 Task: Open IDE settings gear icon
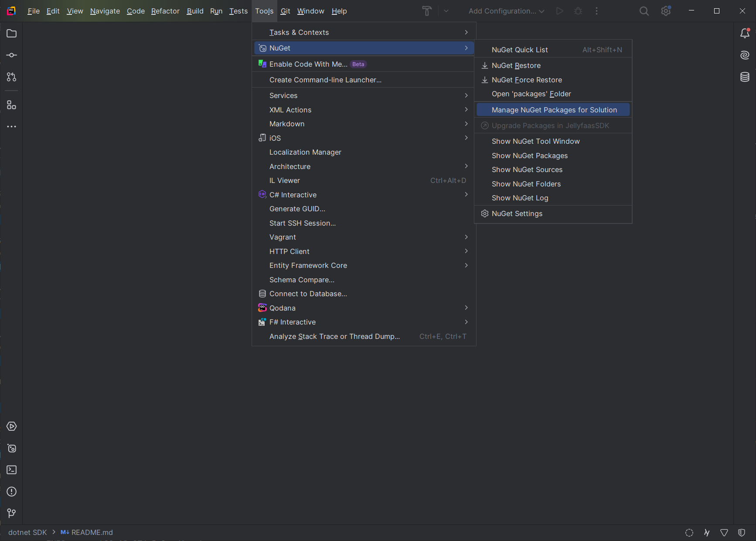pyautogui.click(x=666, y=11)
